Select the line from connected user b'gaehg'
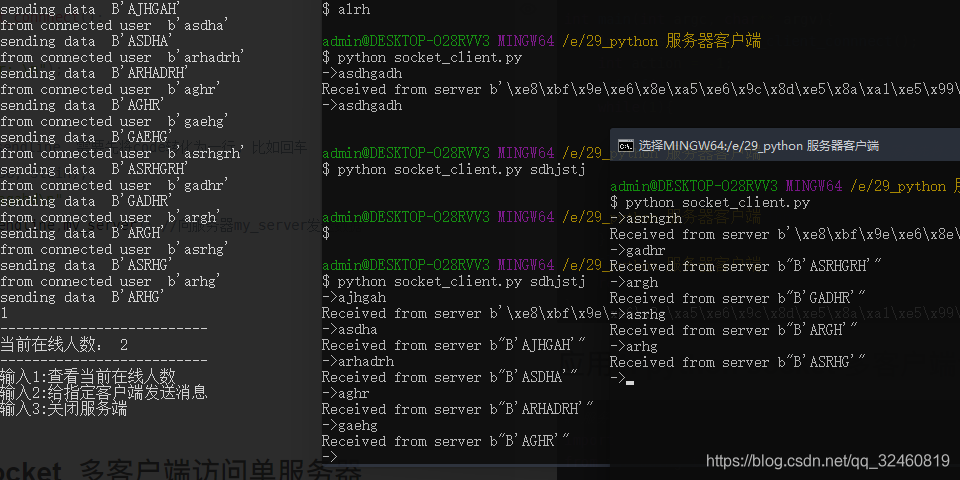Screen dimensions: 960x480 point(114,121)
